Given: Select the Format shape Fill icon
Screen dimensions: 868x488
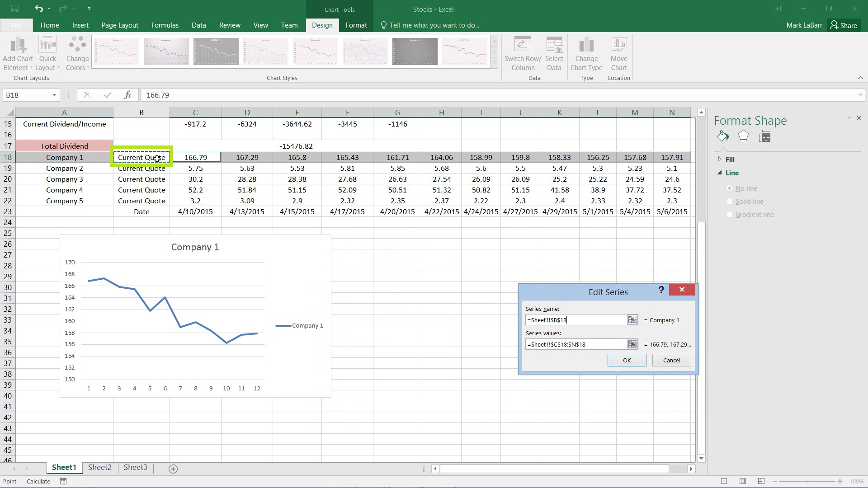Looking at the screenshot, I should pos(723,136).
